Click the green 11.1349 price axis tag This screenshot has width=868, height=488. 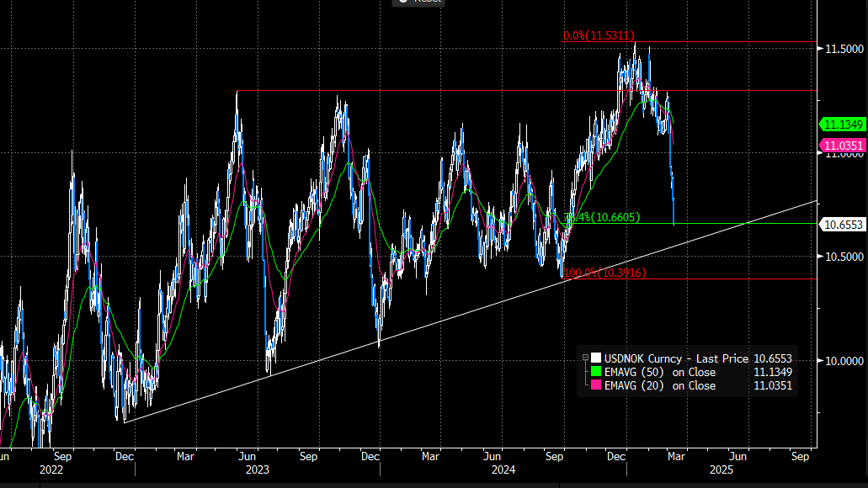click(x=843, y=125)
